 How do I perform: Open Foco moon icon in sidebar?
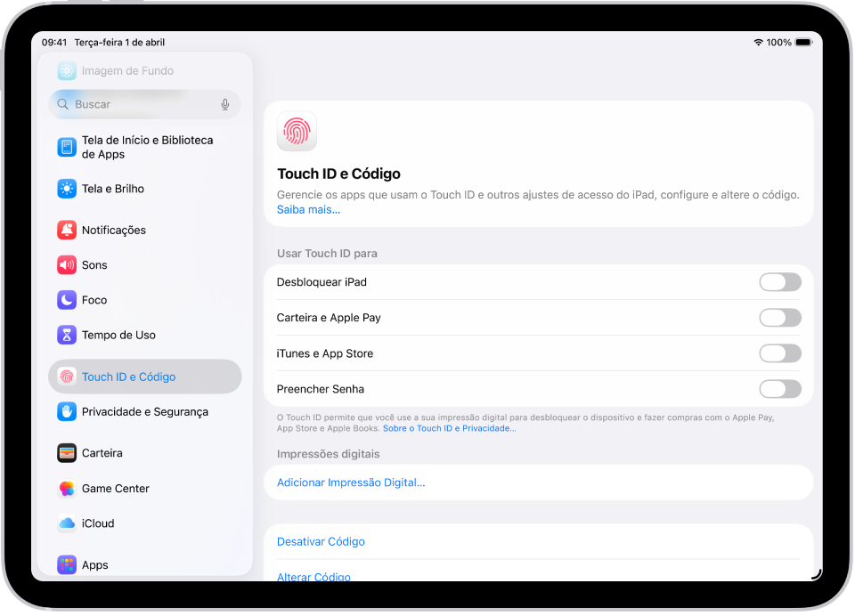(x=66, y=300)
